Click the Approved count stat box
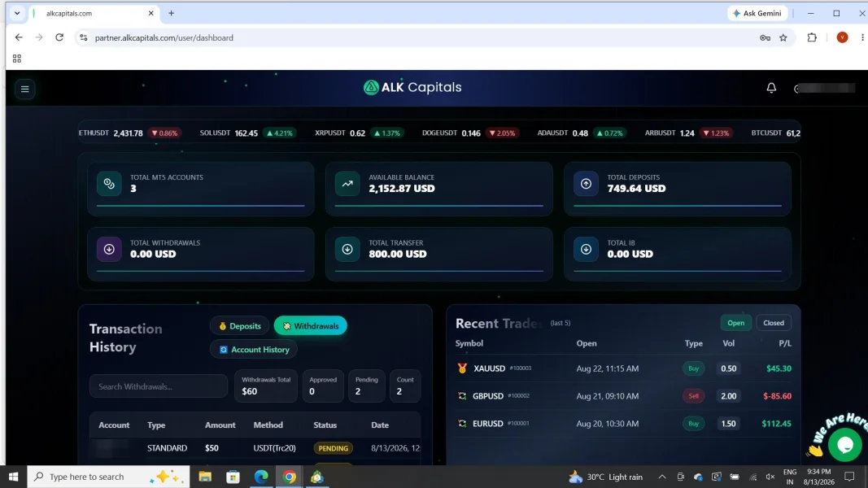This screenshot has width=868, height=488. point(323,386)
